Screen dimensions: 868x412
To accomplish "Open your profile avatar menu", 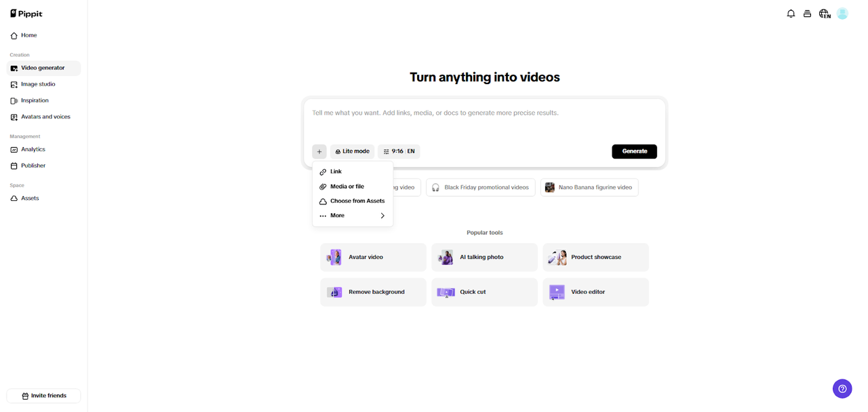I will coord(842,13).
